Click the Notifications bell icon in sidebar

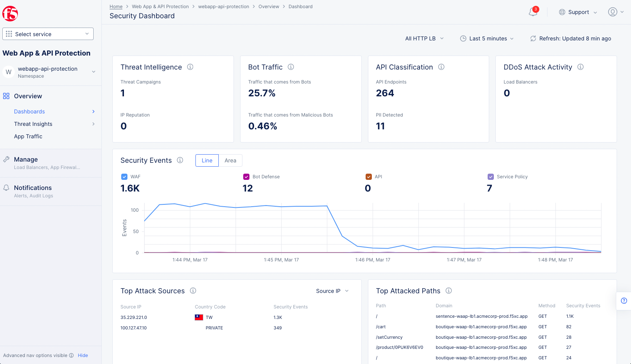click(6, 187)
